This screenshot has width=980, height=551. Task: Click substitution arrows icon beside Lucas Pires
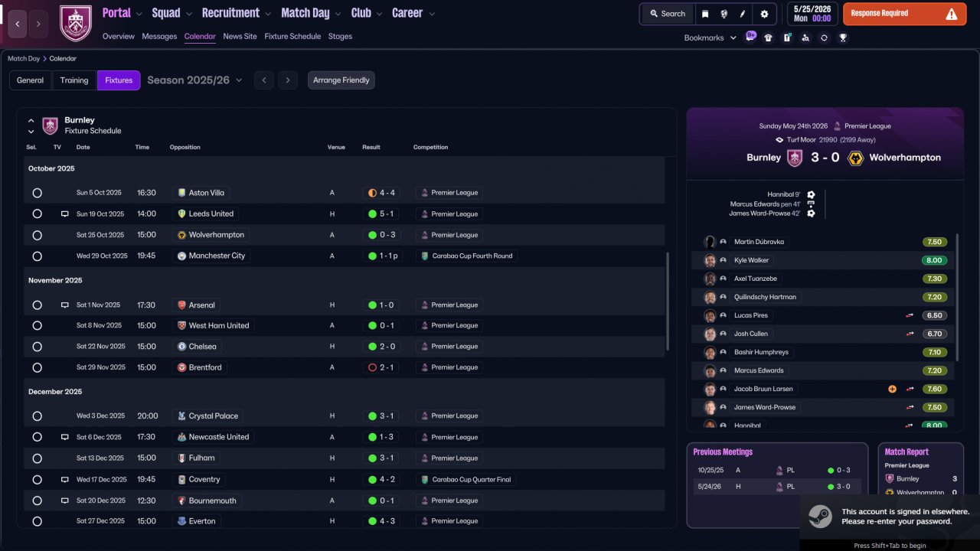tap(910, 315)
